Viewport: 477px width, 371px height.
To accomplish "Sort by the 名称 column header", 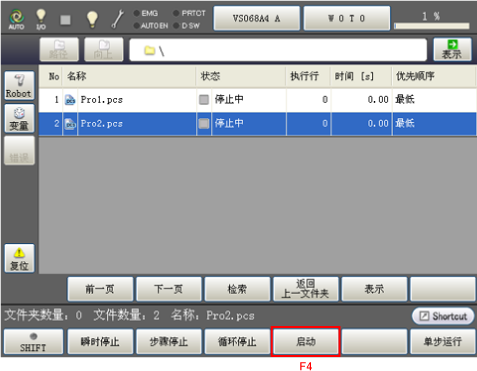I will [x=129, y=76].
